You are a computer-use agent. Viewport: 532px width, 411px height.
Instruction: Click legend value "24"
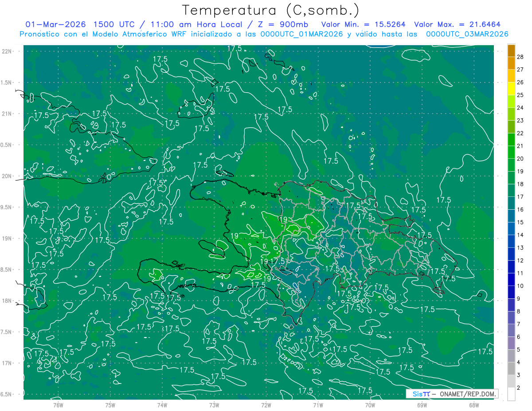[x=521, y=108]
